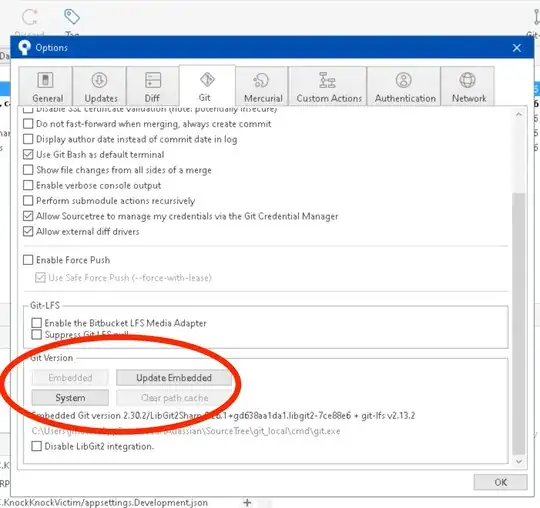Click the System git version button
540x508 pixels.
click(70, 398)
